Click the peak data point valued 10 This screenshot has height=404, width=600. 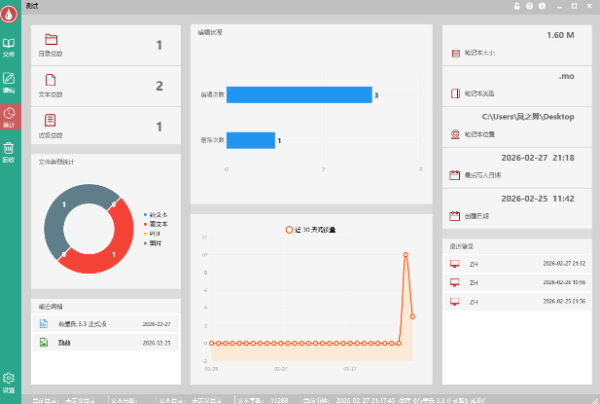point(406,254)
